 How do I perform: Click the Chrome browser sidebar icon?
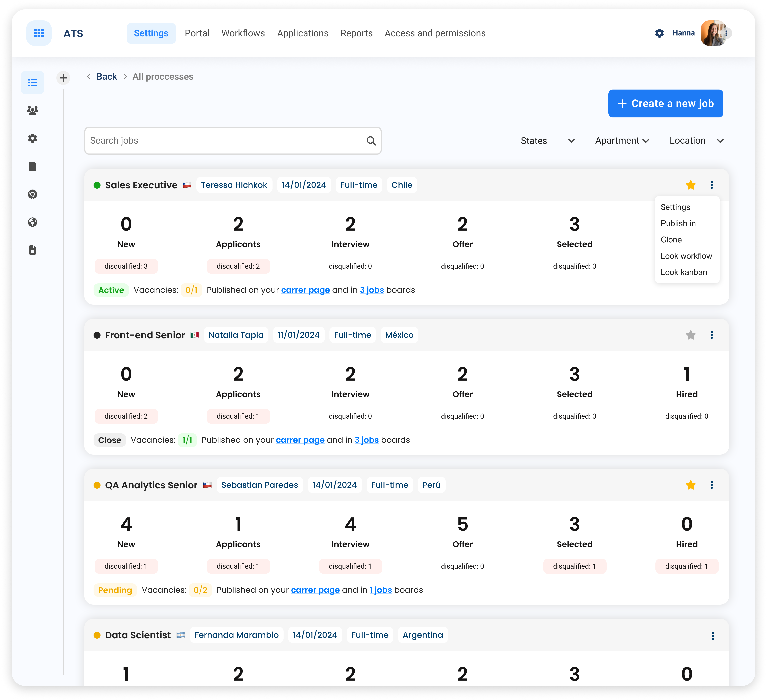coord(33,194)
